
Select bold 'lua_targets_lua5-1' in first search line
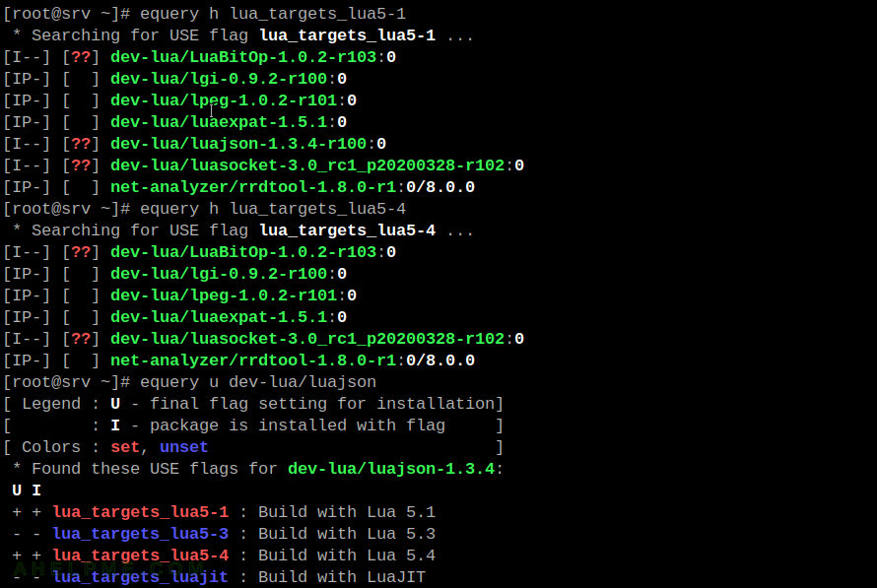(347, 35)
